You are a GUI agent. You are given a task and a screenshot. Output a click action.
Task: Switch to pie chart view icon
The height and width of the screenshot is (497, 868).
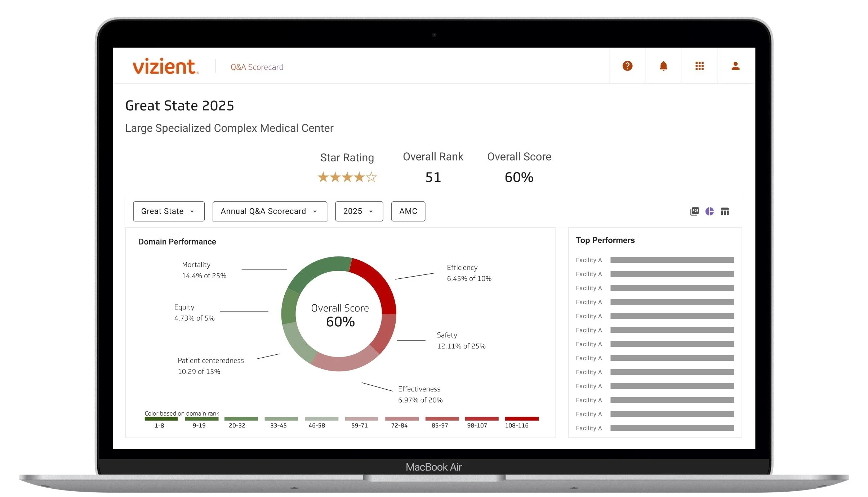(709, 211)
